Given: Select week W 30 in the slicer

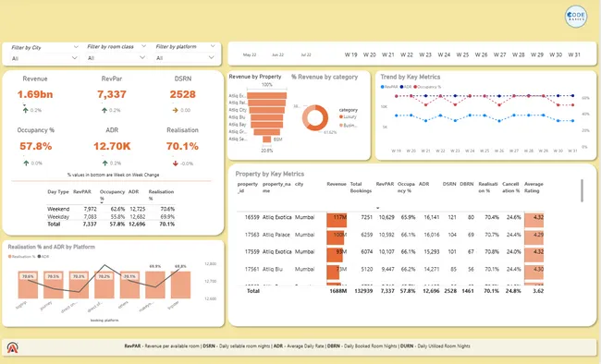Looking at the screenshot, I should click(x=556, y=55).
